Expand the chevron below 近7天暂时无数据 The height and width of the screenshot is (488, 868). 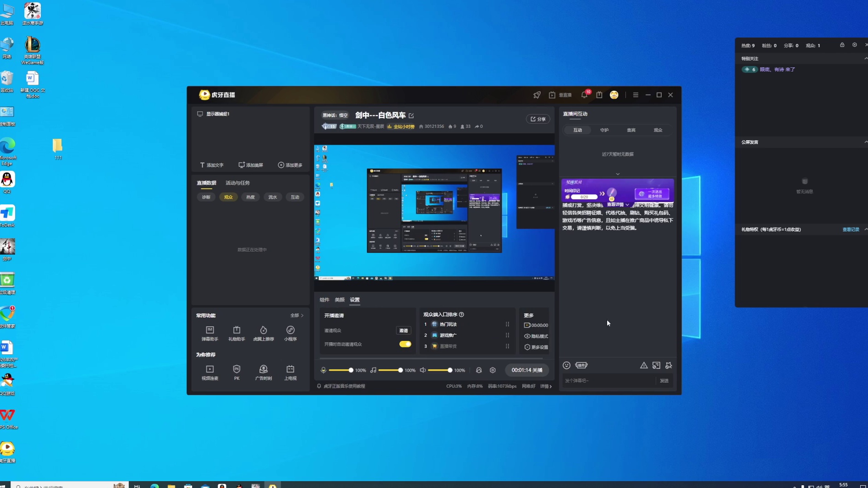pyautogui.click(x=618, y=174)
